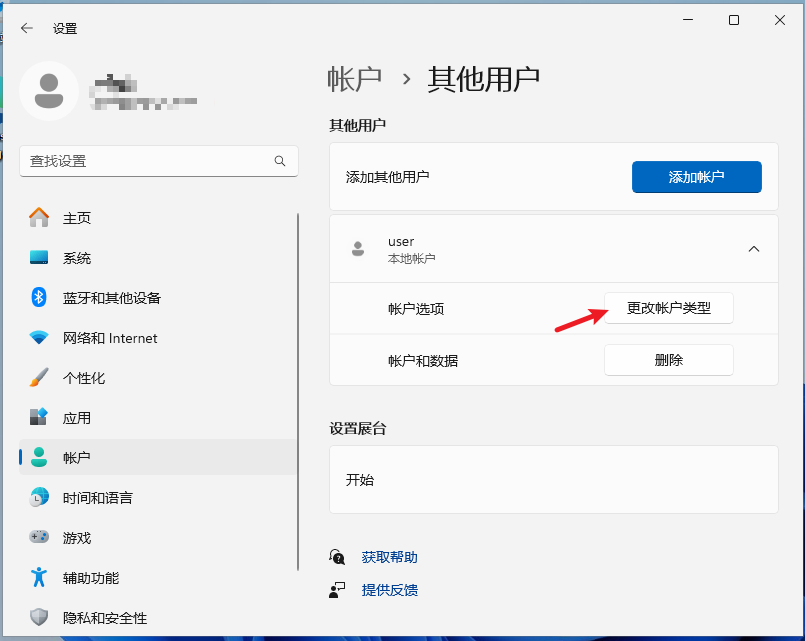Open the 提供反馈 link
The width and height of the screenshot is (805, 641).
[x=390, y=590]
